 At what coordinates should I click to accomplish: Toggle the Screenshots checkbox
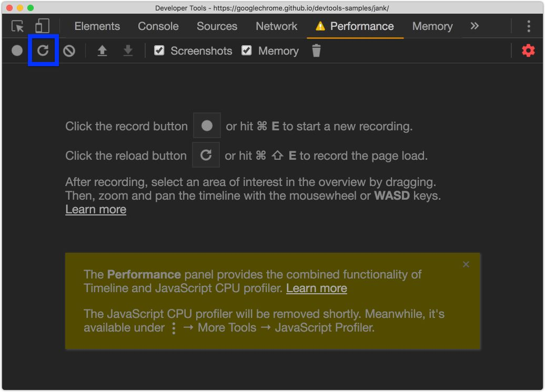coord(159,50)
